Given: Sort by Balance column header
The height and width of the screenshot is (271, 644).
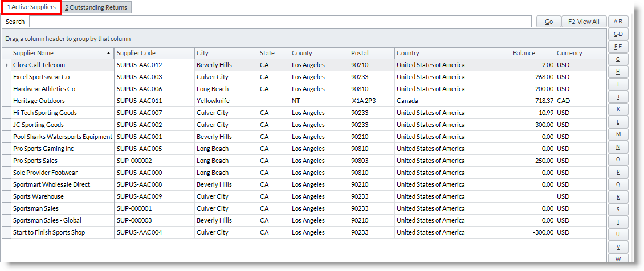Looking at the screenshot, I should [532, 53].
